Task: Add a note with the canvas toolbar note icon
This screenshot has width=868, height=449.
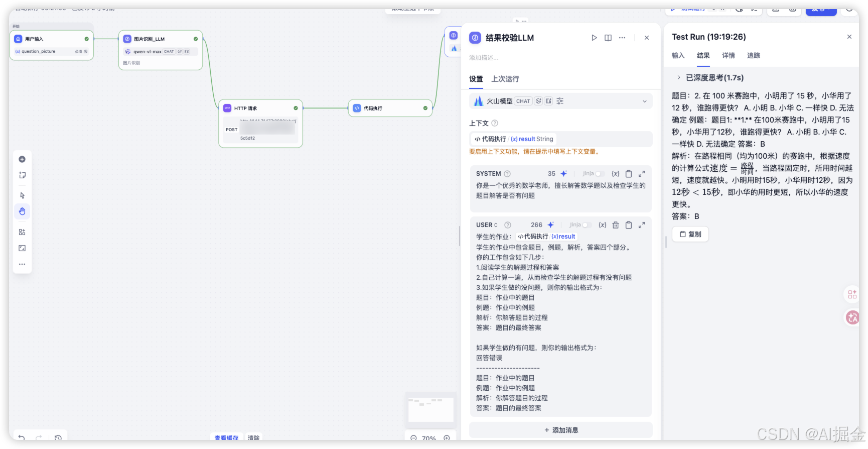Action: (22, 175)
